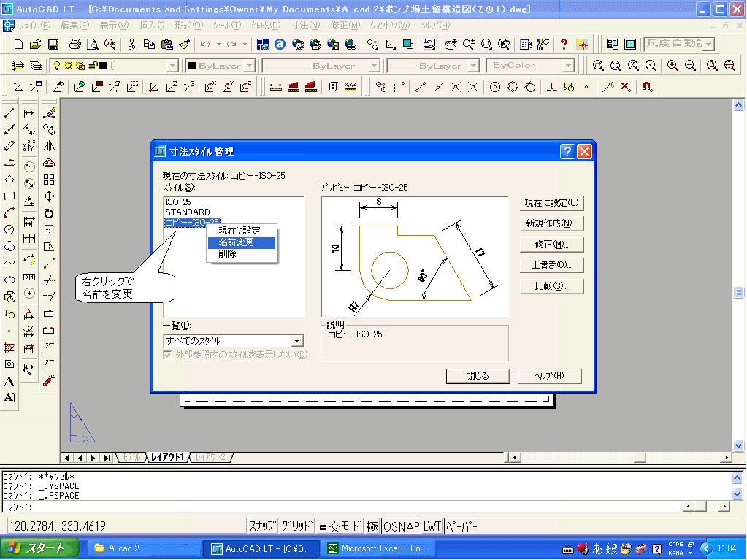Open the layer control dropdown

(173, 66)
